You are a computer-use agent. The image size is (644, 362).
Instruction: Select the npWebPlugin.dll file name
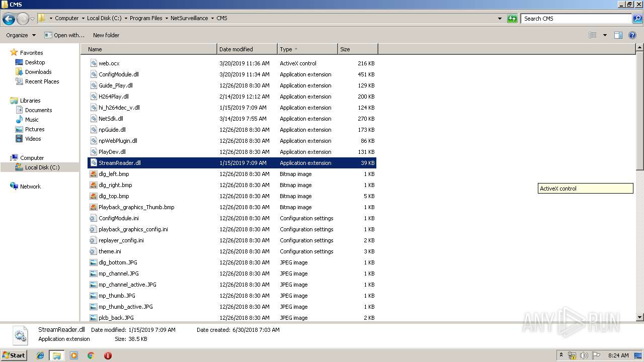coord(118,141)
